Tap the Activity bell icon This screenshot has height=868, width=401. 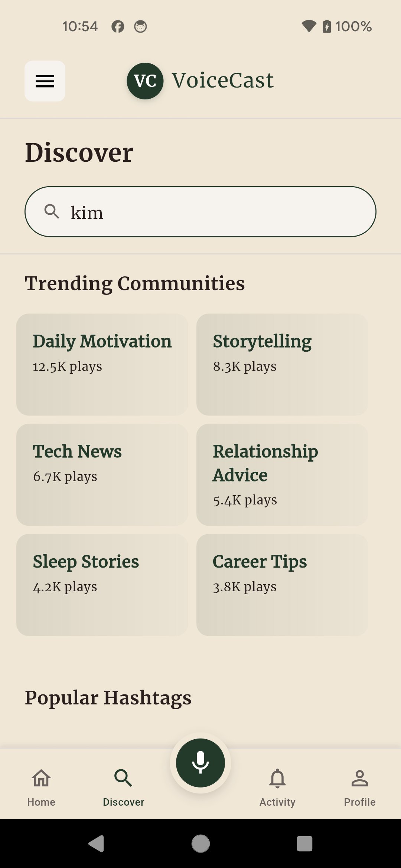tap(277, 778)
